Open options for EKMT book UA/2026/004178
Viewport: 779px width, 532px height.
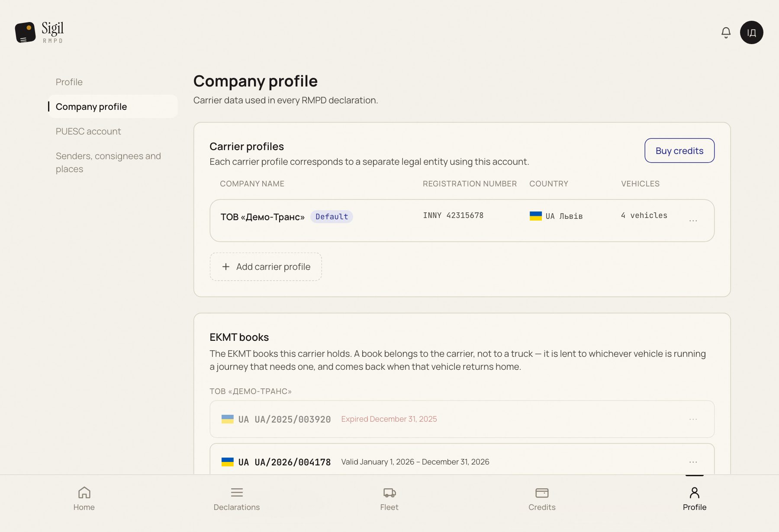pyautogui.click(x=693, y=462)
